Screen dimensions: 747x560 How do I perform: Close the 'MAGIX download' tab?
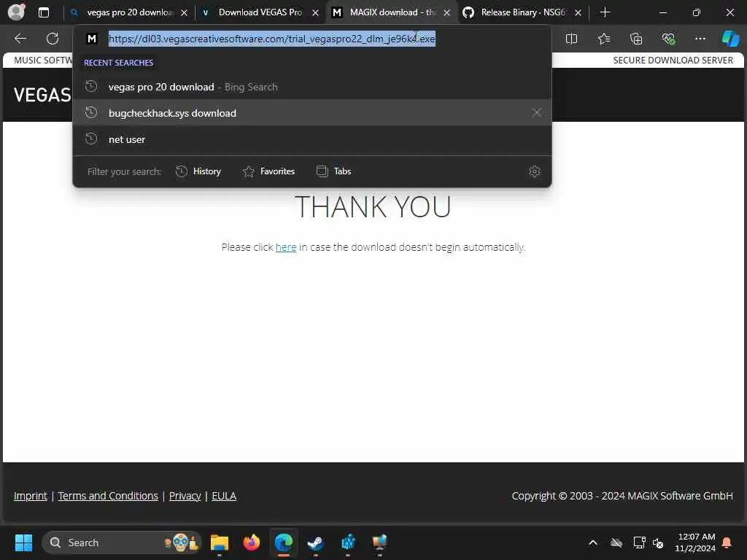pos(446,13)
